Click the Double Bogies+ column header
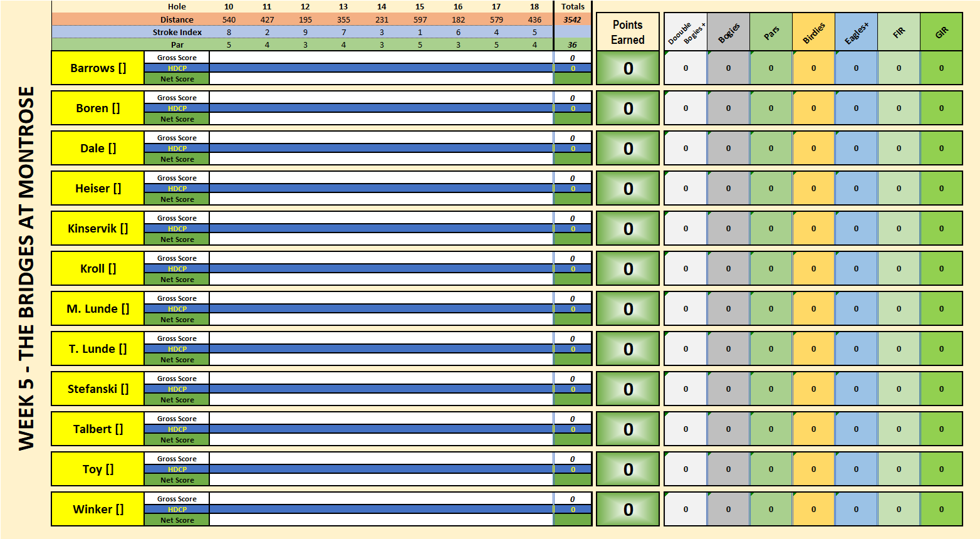Viewport: 980px width, 539px height. [x=685, y=32]
